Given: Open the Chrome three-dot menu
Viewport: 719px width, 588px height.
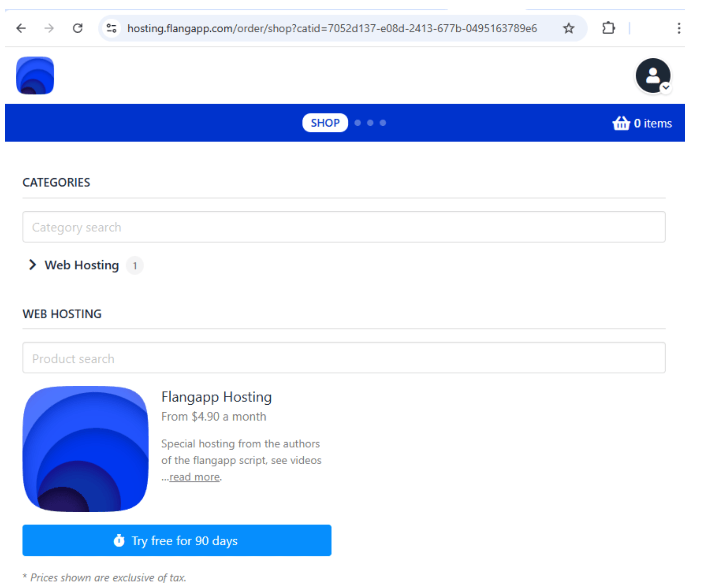Looking at the screenshot, I should 679,28.
